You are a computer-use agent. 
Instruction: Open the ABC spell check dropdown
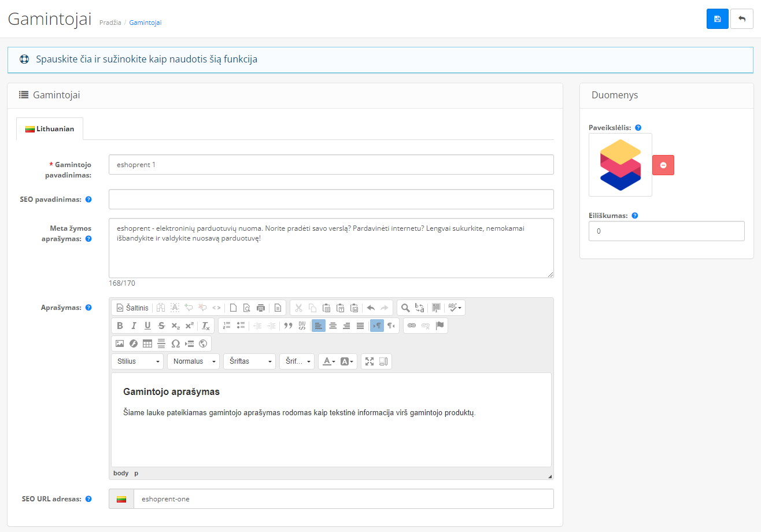point(455,308)
